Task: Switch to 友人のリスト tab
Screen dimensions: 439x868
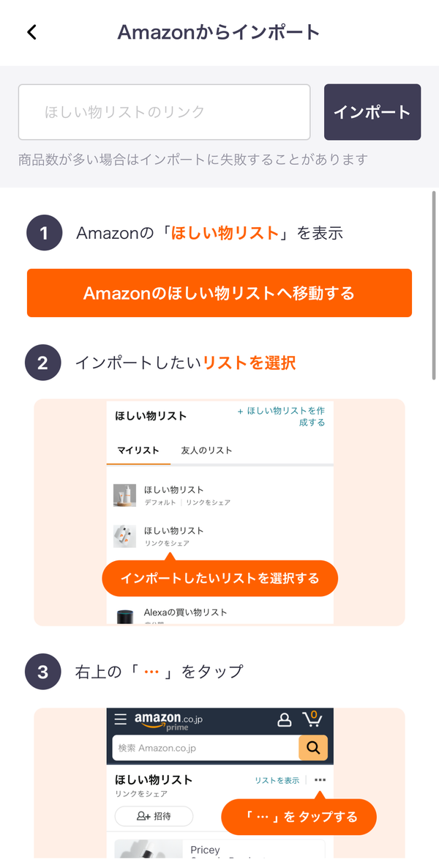Action: 207,450
